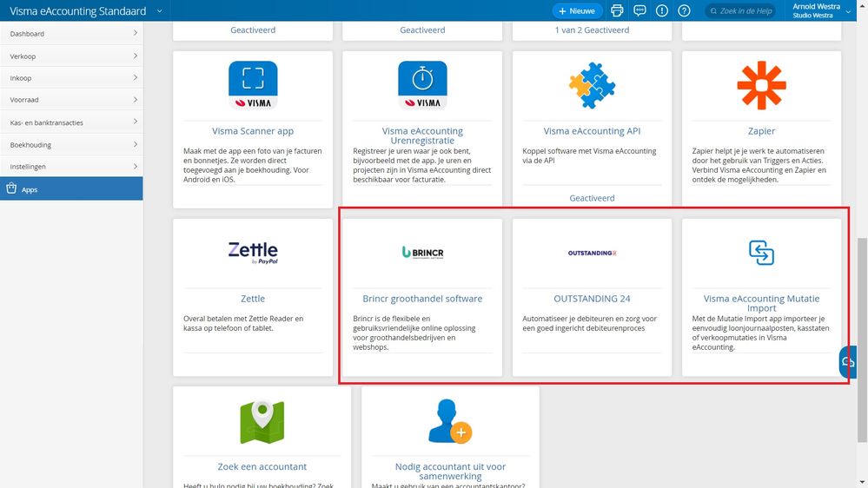
Task: Open the OUTSTANDING 24 title link
Action: click(x=592, y=299)
